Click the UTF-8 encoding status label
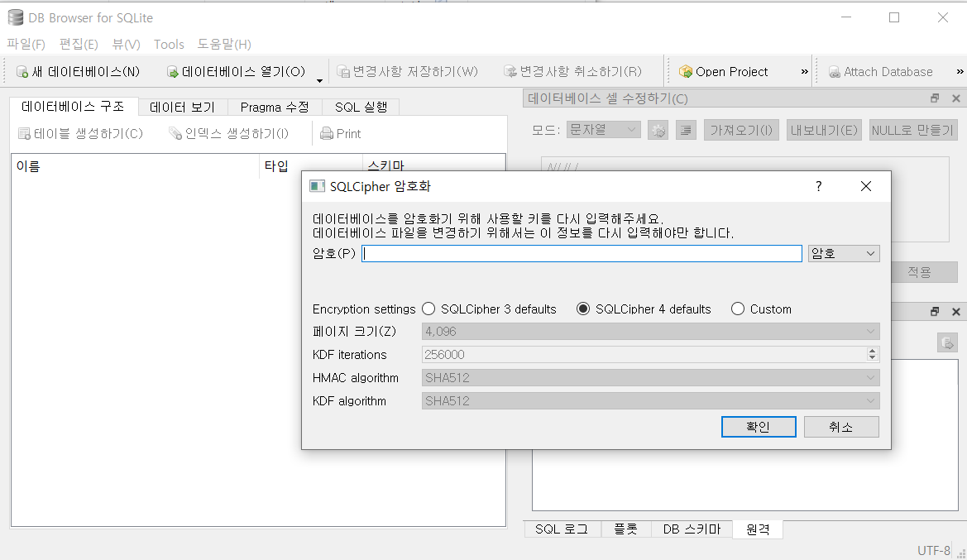The image size is (967, 560). [x=934, y=550]
